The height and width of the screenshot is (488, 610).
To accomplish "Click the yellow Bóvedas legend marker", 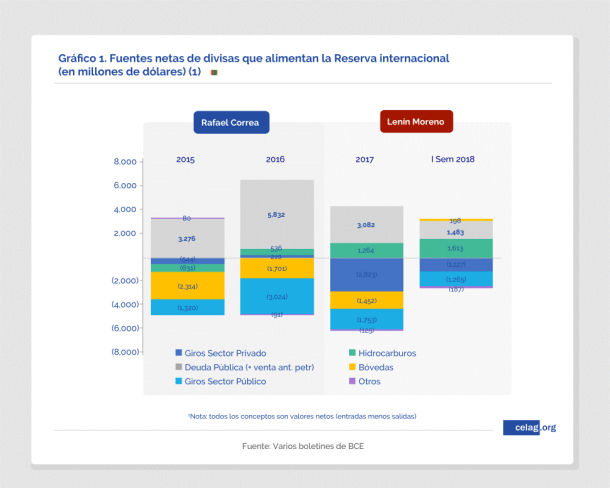I will click(354, 367).
